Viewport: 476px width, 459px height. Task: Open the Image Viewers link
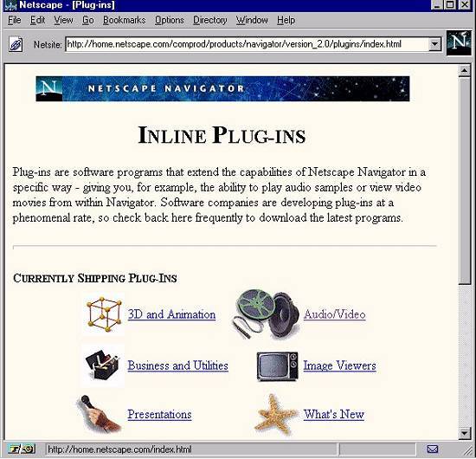pyautogui.click(x=340, y=365)
